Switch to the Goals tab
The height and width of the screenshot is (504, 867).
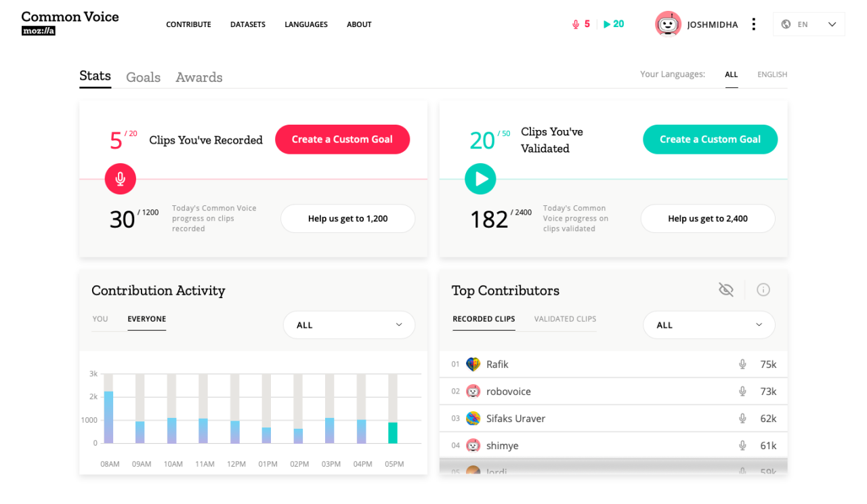143,77
